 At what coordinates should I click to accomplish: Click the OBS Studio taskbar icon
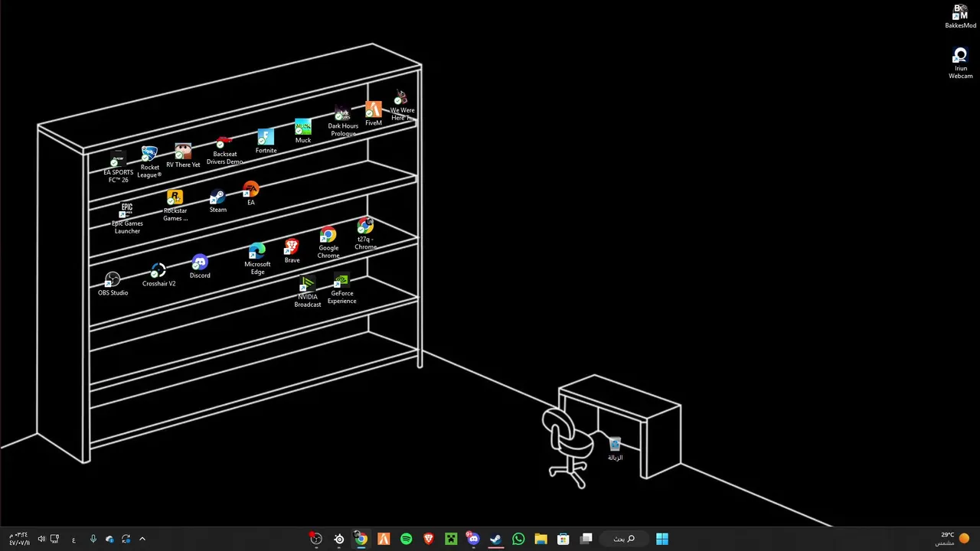coord(316,539)
